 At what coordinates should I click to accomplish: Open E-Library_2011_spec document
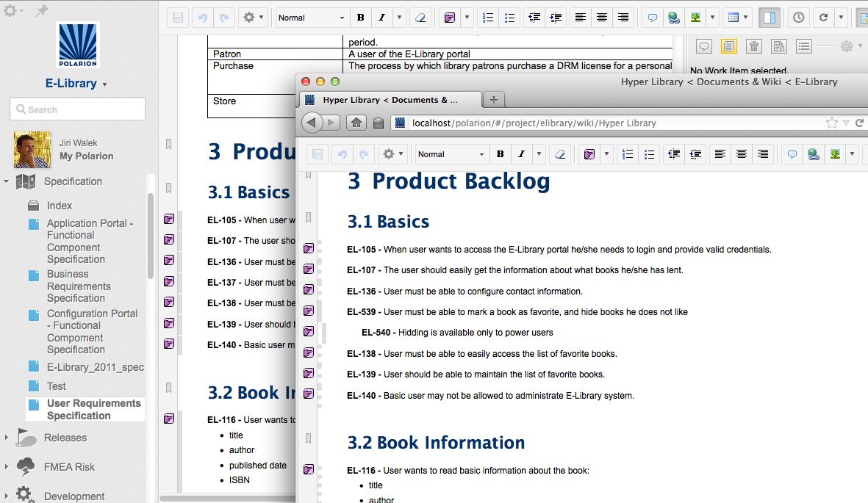point(96,367)
